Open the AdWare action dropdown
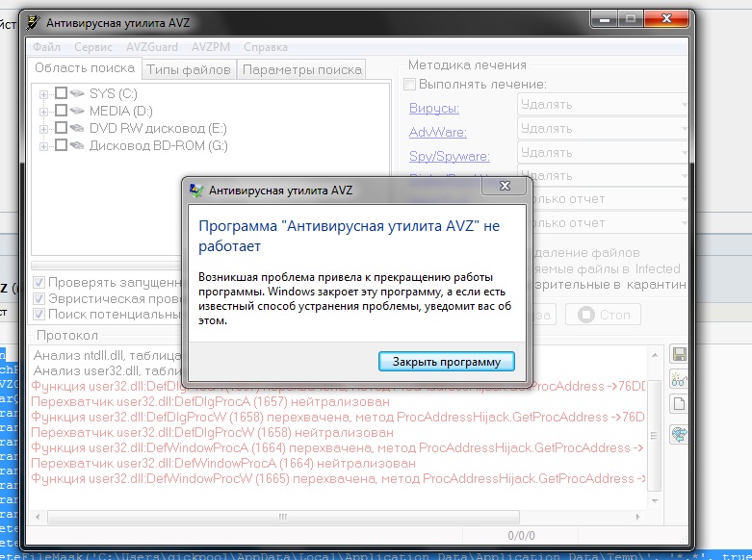This screenshot has width=752, height=560. tap(603, 129)
